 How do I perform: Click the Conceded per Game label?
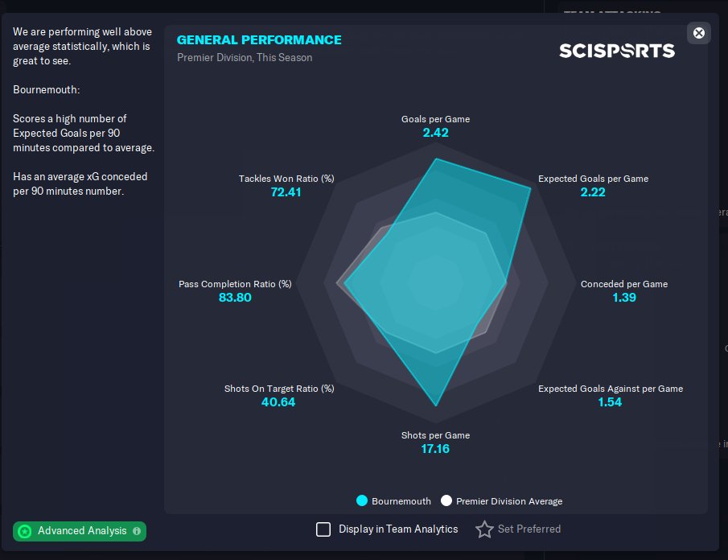(624, 284)
